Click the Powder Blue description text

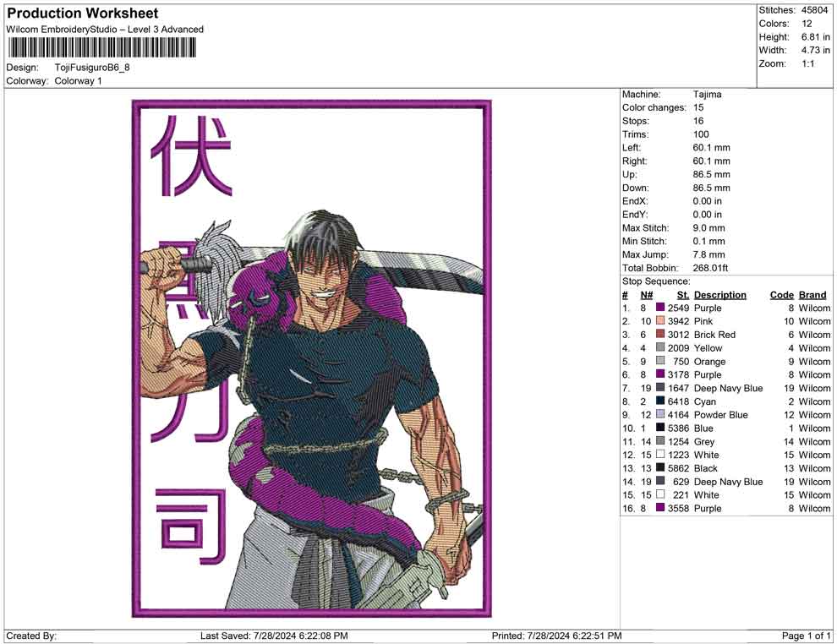(720, 415)
